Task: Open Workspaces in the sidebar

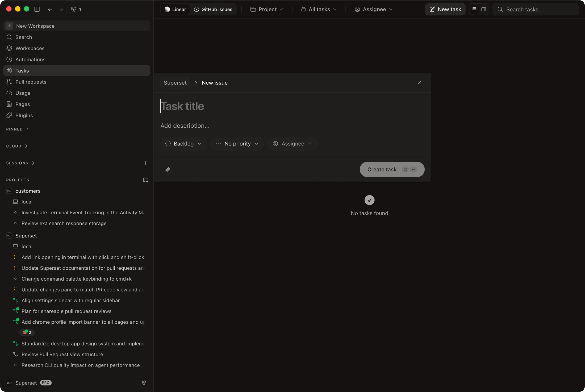Action: (x=77, y=48)
